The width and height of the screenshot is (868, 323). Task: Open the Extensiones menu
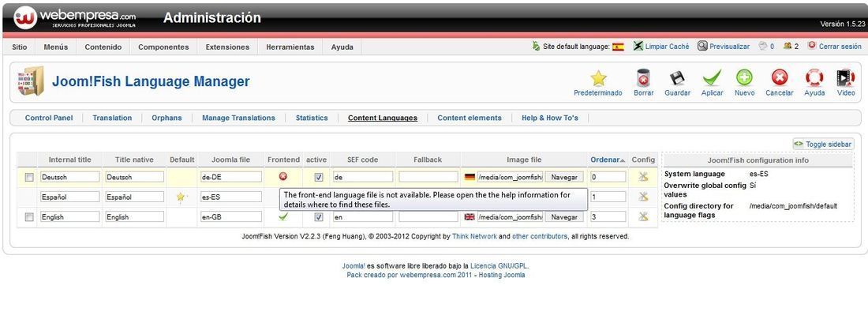pos(227,47)
